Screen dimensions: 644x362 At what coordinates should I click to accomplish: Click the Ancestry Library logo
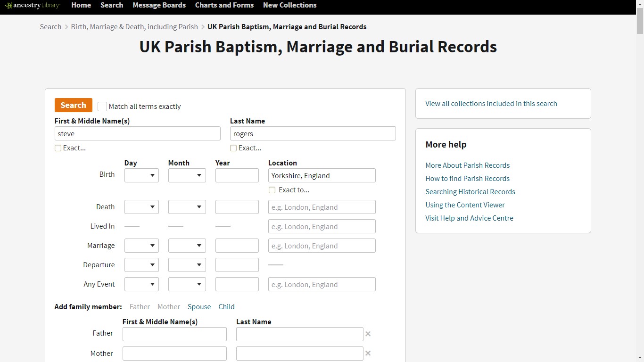(x=31, y=6)
